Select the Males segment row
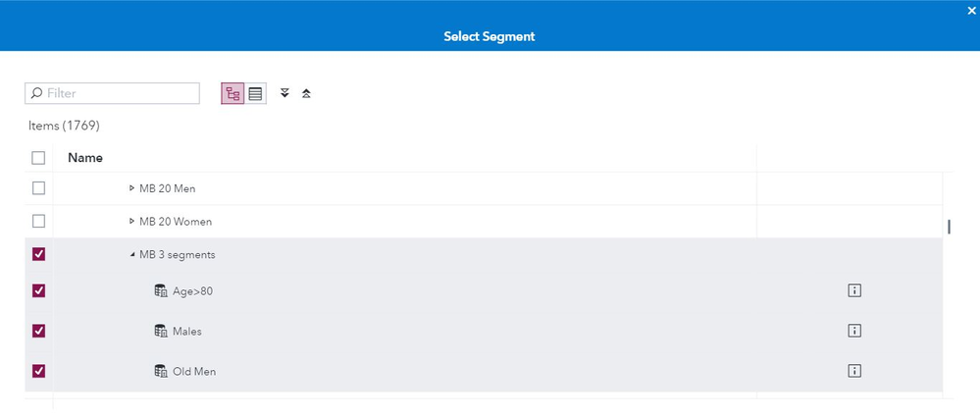 (186, 331)
